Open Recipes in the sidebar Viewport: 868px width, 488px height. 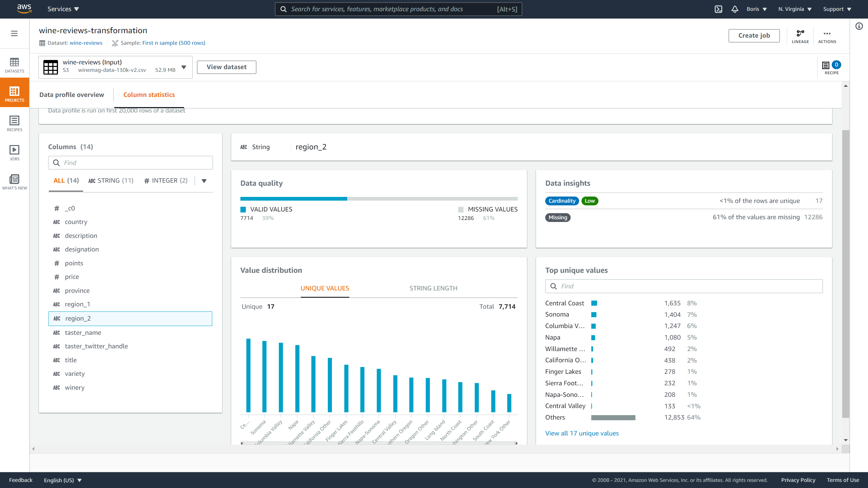[x=15, y=124]
